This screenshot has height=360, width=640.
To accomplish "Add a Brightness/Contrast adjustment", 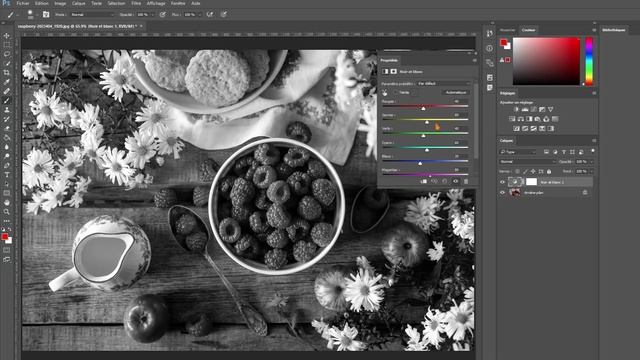I will (516, 109).
